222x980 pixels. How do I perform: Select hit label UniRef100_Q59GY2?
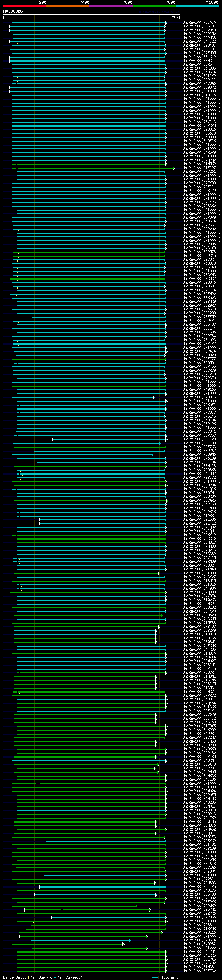click(199, 88)
